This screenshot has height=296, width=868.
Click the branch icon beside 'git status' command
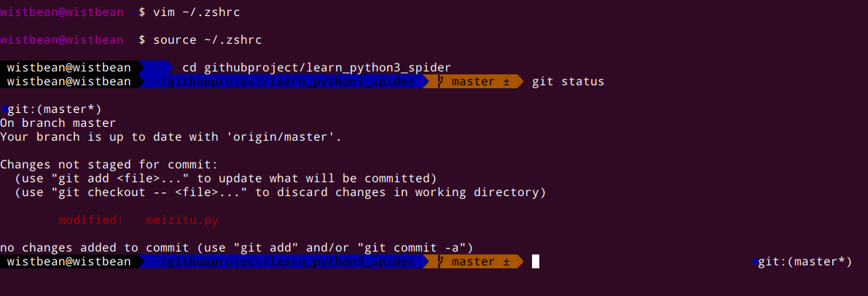[x=441, y=82]
